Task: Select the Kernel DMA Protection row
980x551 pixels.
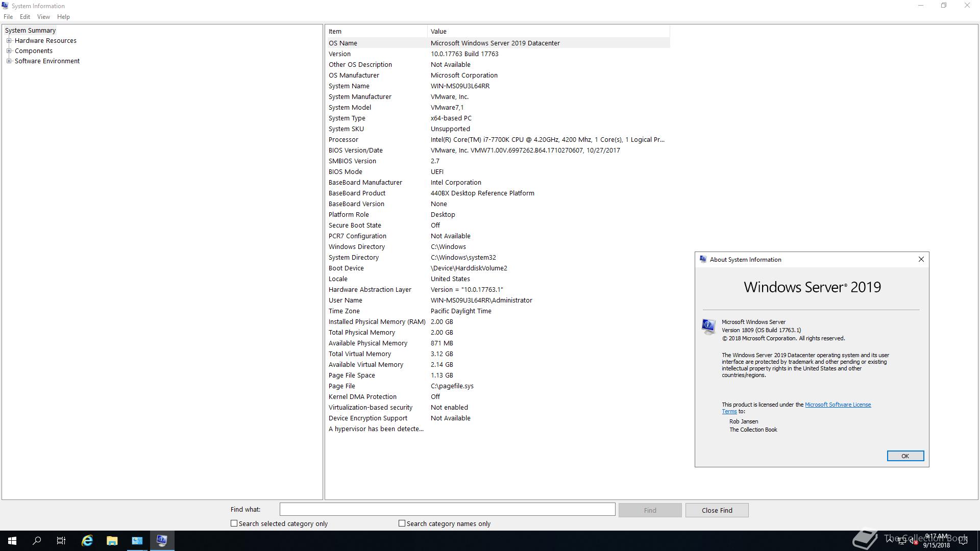Action: pos(498,396)
